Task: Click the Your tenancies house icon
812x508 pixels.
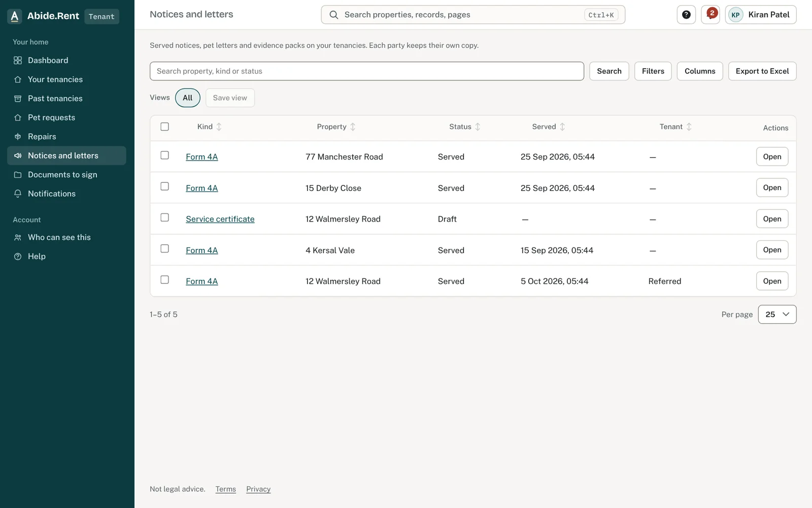Action: coord(18,79)
